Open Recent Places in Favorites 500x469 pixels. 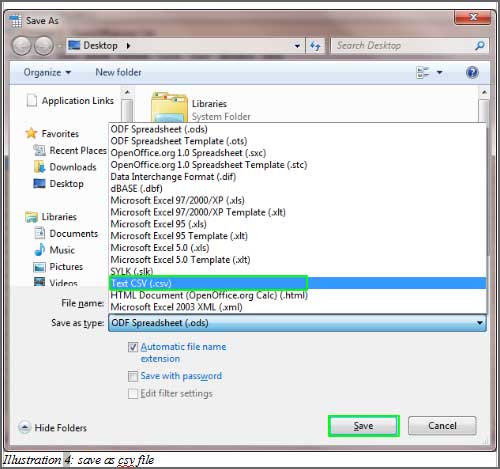[x=78, y=151]
